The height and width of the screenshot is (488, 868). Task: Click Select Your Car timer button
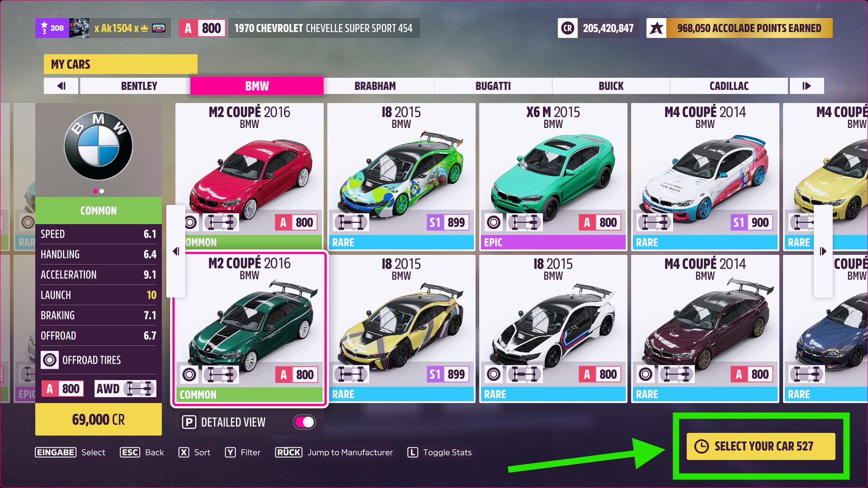point(761,446)
